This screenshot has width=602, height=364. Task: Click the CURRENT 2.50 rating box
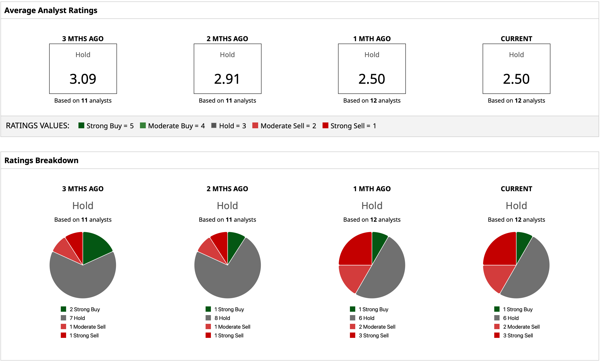coord(516,68)
